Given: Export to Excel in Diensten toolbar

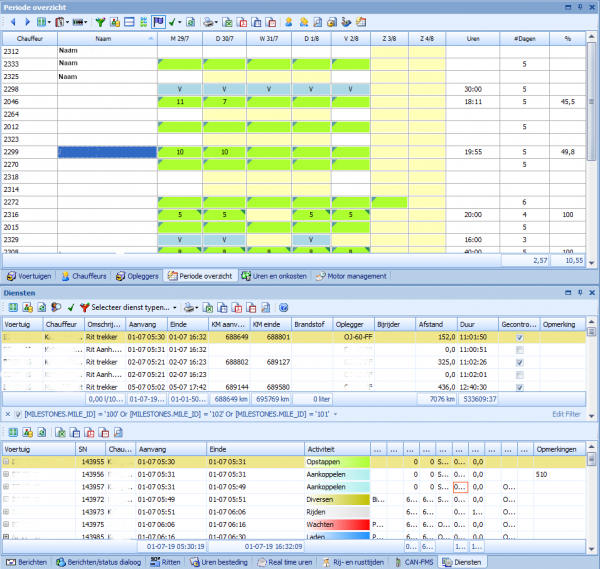Looking at the screenshot, I should (208, 307).
